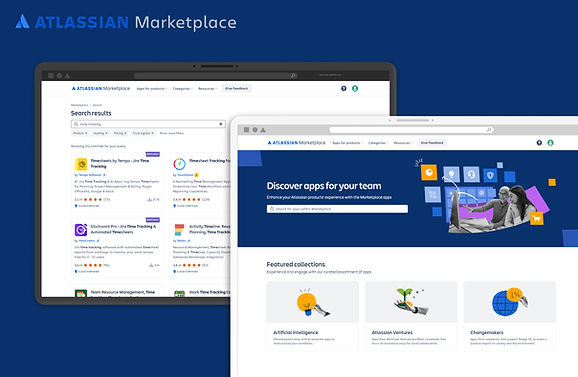Open Timesheets by Tempo - Jira Time Tracking title
This screenshot has height=377, width=578.
coord(120,163)
